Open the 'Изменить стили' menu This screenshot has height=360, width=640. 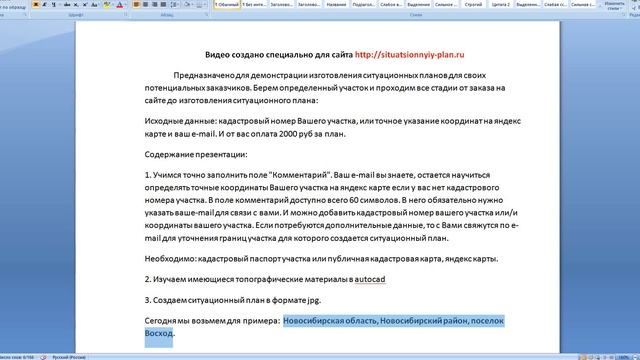(614, 5)
